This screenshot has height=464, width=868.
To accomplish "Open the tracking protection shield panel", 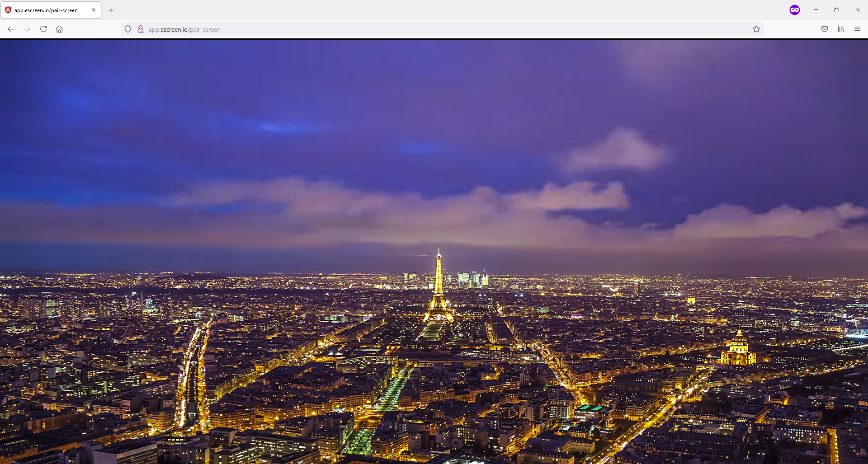I will [x=128, y=29].
